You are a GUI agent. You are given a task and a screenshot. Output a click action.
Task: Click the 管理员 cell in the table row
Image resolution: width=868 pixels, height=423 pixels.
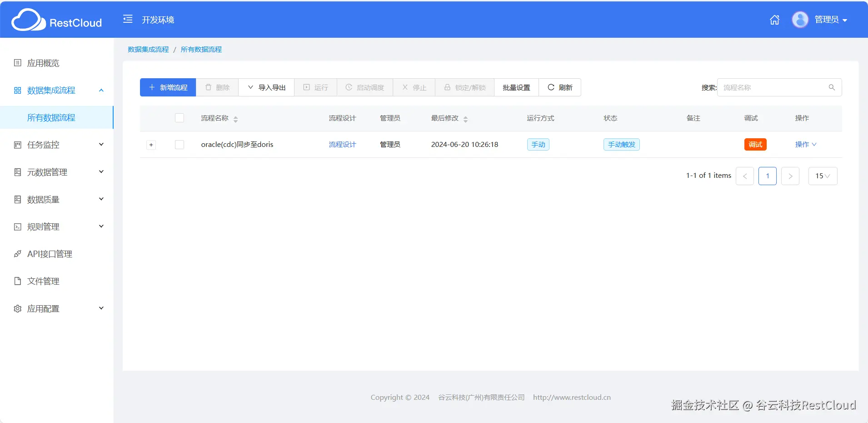click(x=390, y=144)
